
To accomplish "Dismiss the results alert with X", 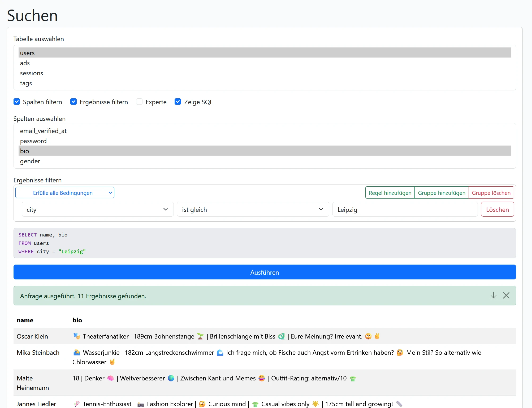I will click(506, 296).
